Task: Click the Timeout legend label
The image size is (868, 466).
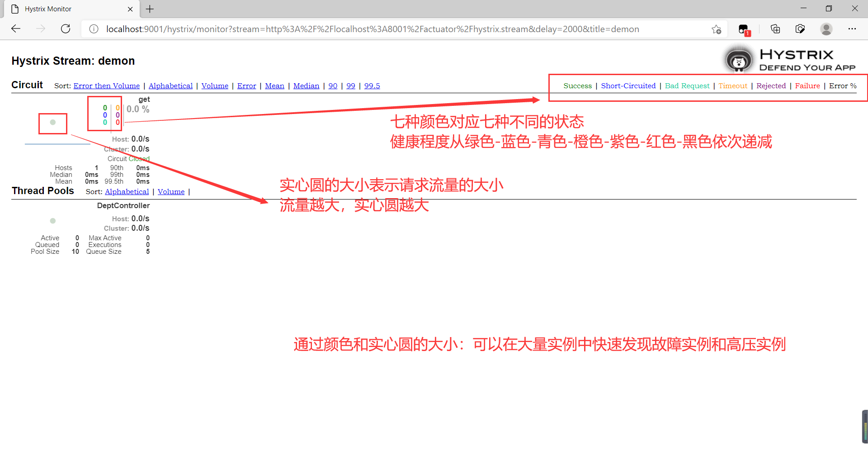Action: coord(733,86)
